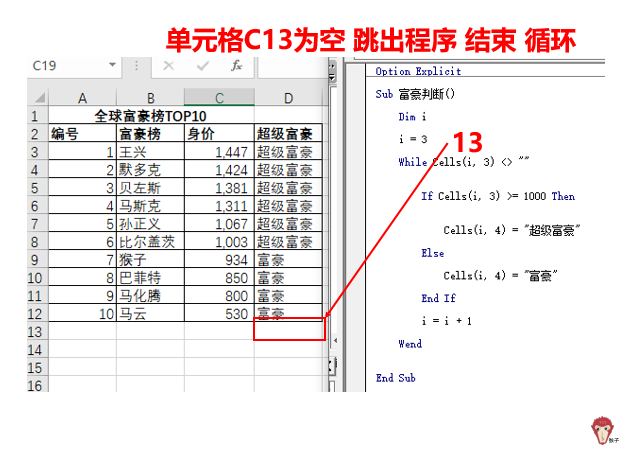Select column A header
Image resolution: width=626 pixels, height=449 pixels.
coord(82,98)
